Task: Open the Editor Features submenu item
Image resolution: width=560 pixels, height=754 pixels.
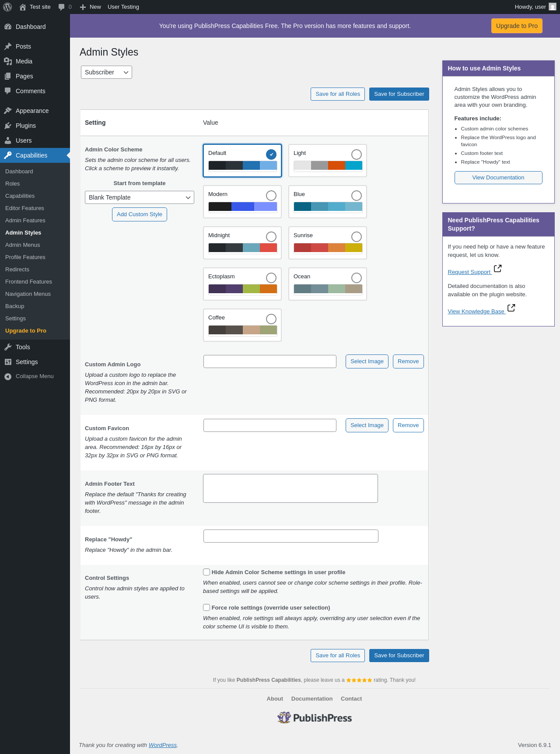Action: tap(24, 208)
